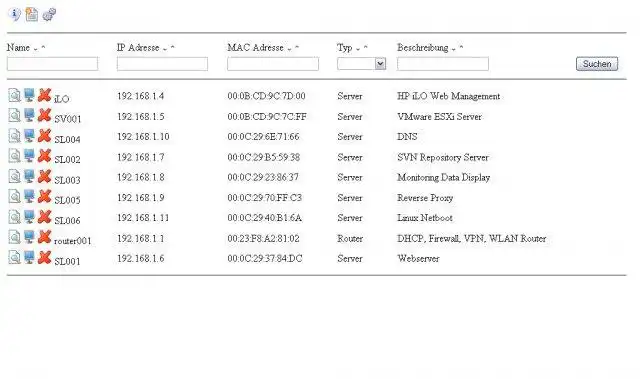
Task: Click SVN Repository Server description
Action: point(443,157)
